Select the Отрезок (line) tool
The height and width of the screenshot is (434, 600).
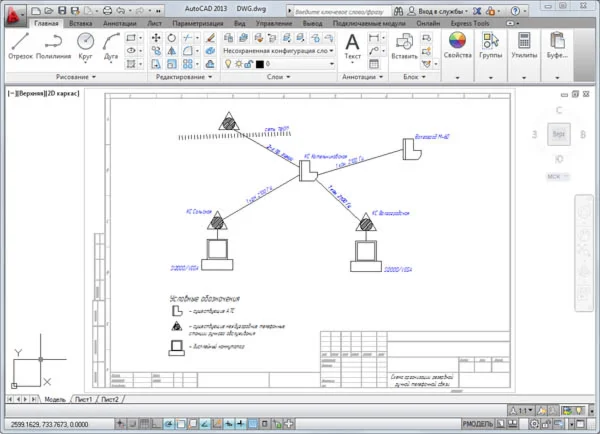tap(20, 46)
